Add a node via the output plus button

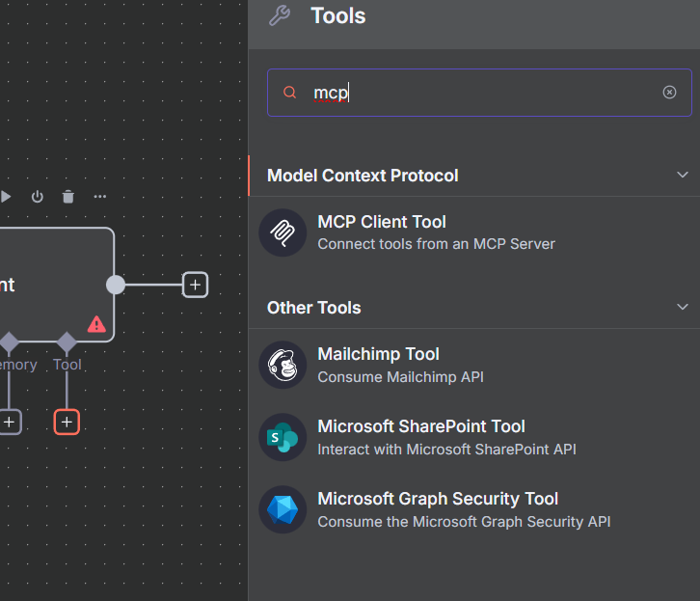tap(195, 285)
